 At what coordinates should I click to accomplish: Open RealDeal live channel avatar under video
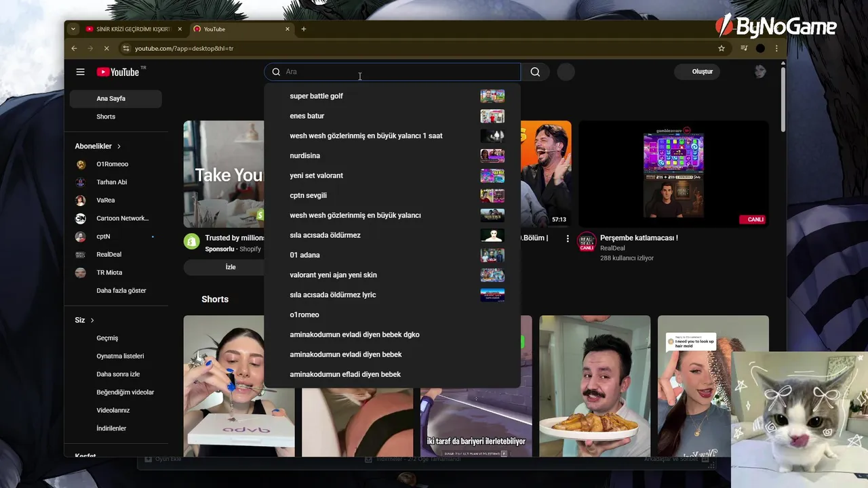(x=587, y=241)
